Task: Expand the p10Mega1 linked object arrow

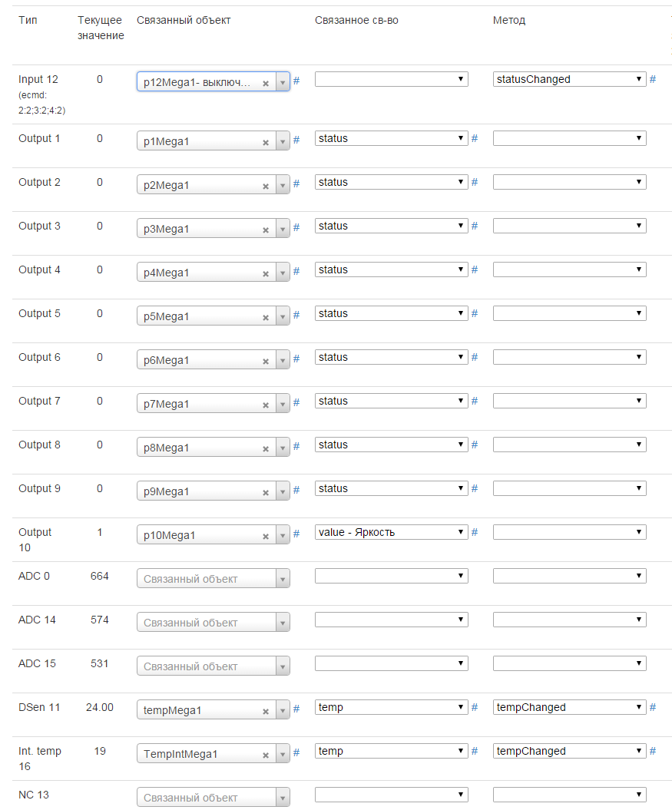Action: pyautogui.click(x=282, y=536)
